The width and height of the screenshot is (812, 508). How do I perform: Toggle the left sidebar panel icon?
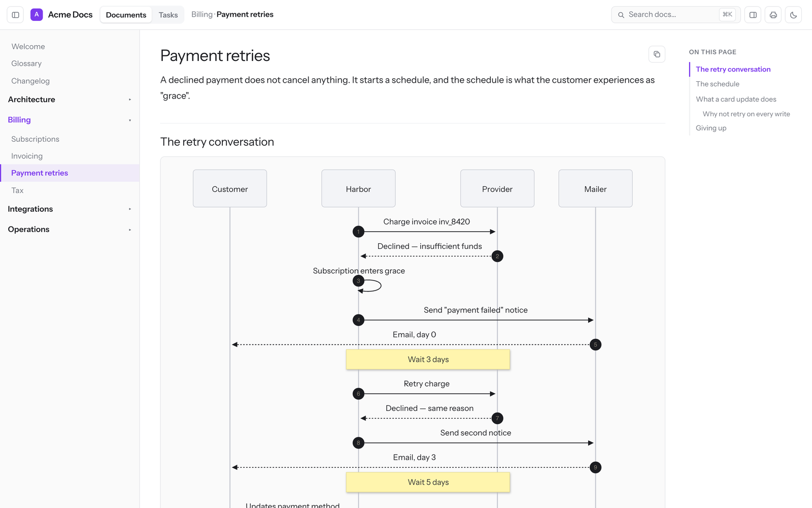pos(15,15)
